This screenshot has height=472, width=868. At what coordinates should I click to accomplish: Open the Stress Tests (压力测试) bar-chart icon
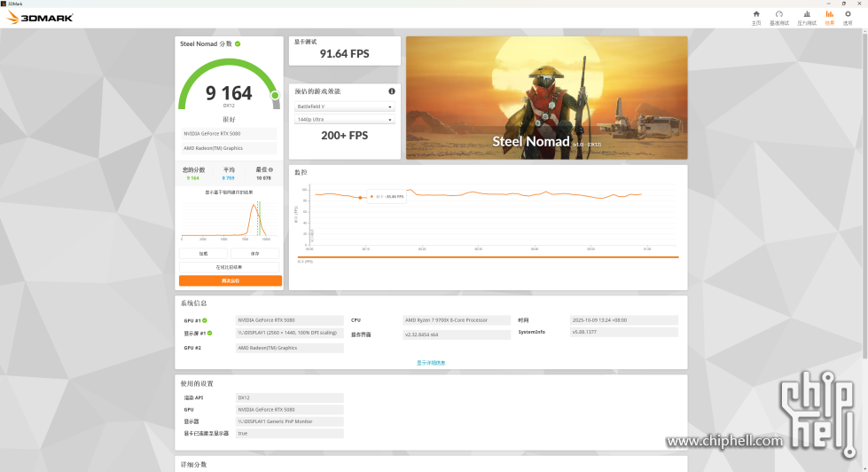[806, 16]
